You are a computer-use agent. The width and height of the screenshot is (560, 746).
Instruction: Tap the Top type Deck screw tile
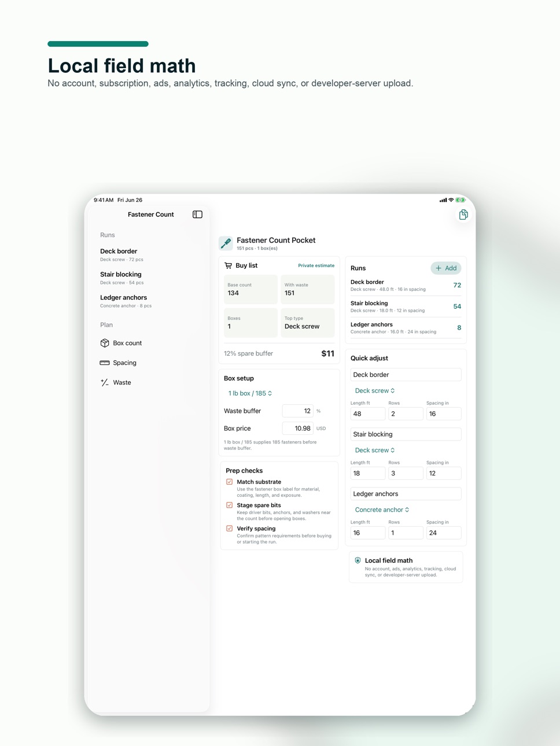point(308,323)
